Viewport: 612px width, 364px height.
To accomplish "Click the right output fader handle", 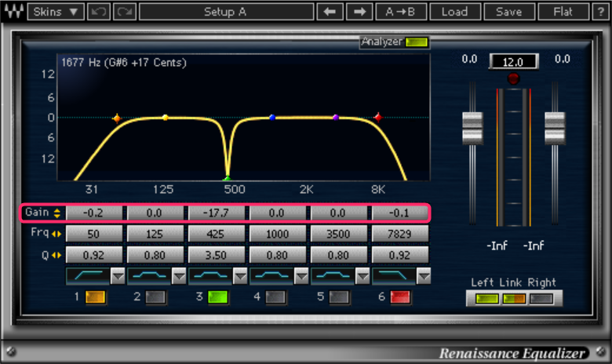I will (555, 129).
